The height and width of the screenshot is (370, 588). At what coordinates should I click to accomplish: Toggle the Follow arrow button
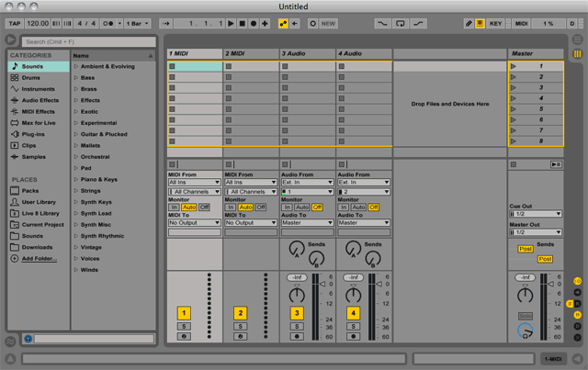165,24
